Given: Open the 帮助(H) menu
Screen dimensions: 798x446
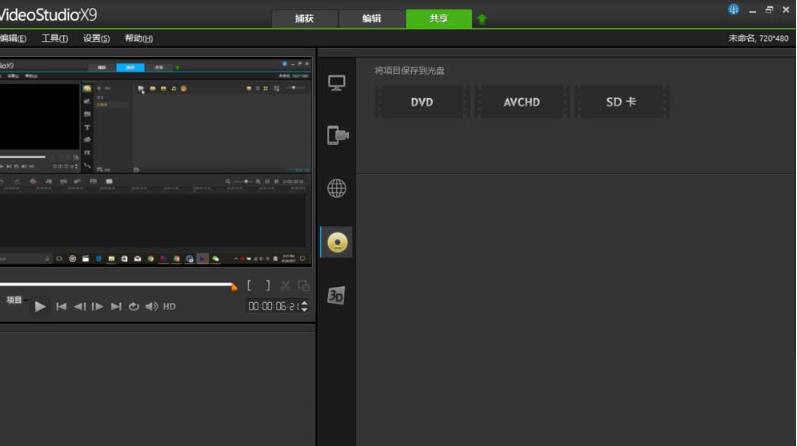Looking at the screenshot, I should coord(139,39).
